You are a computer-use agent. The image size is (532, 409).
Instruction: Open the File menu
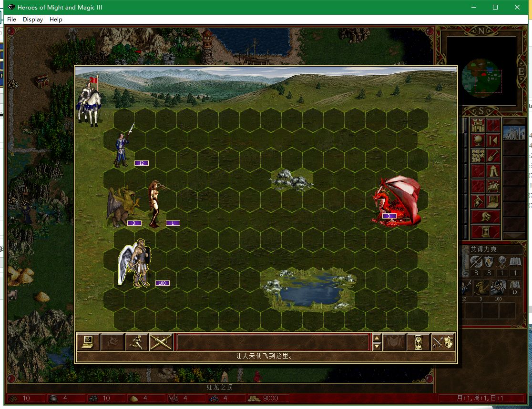pos(11,20)
